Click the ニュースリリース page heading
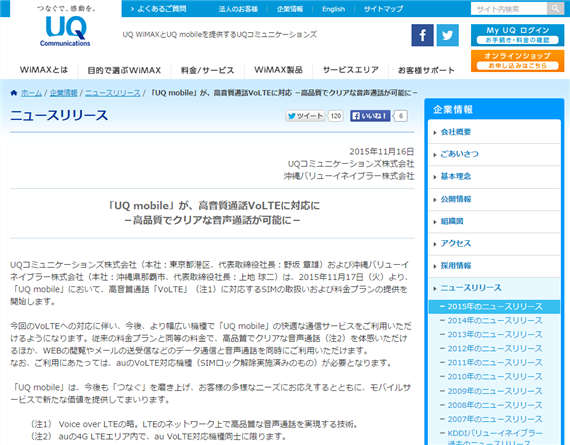570x445 pixels. coord(59,115)
